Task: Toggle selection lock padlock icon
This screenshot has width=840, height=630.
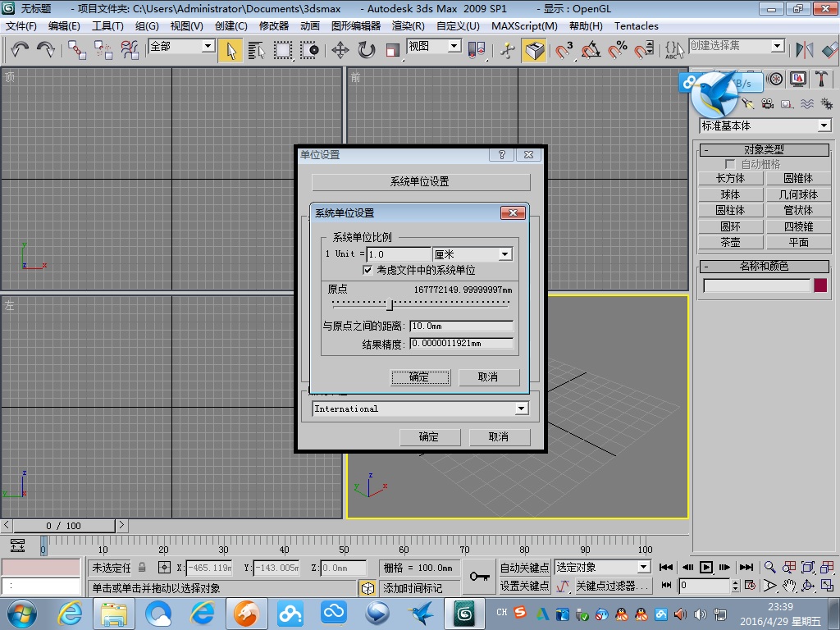Action: tap(142, 567)
